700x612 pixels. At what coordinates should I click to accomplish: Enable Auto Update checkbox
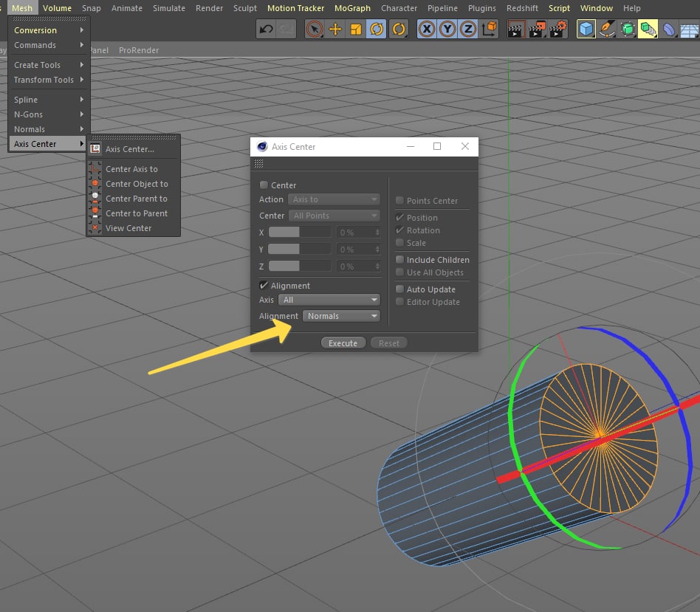click(x=399, y=289)
